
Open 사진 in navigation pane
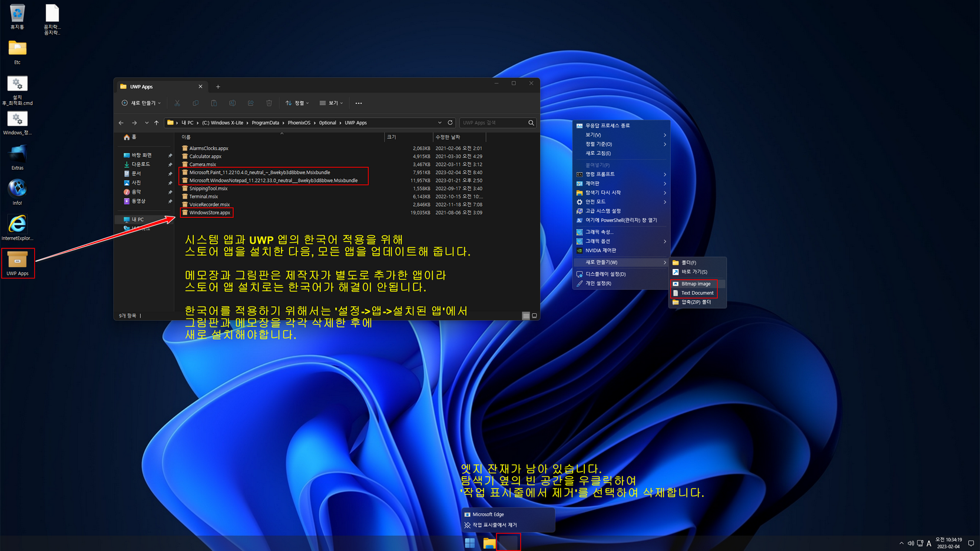point(137,182)
